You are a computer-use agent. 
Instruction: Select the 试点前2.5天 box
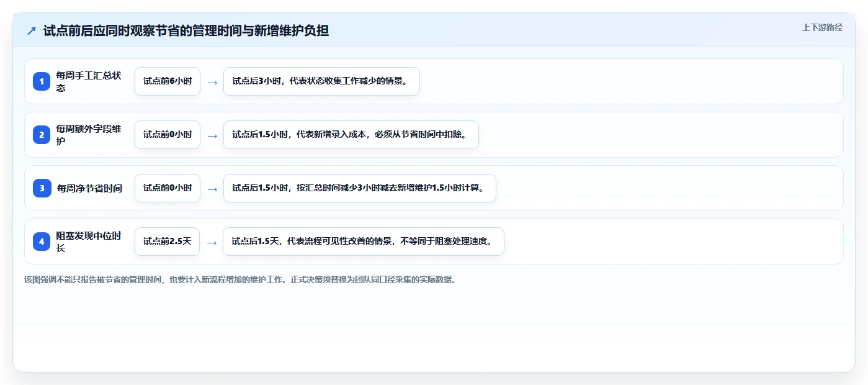167,242
